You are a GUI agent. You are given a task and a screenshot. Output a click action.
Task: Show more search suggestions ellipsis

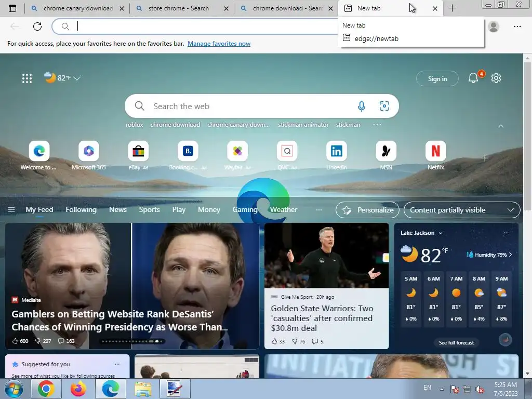point(377,125)
